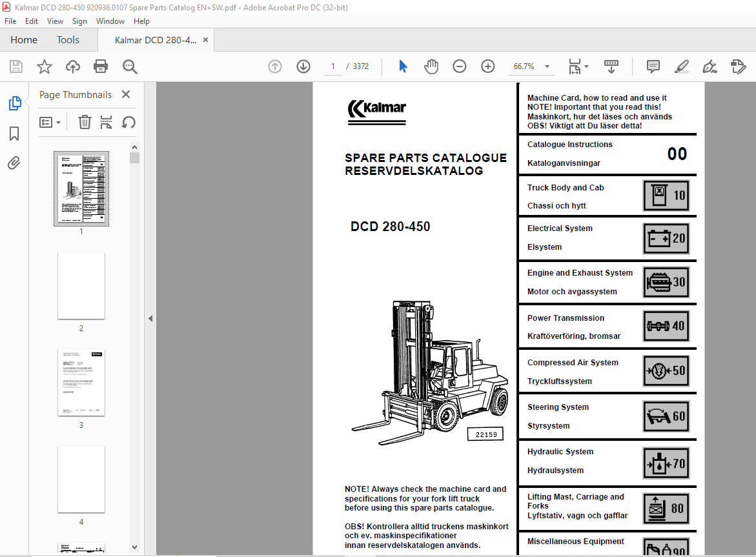Click the upload to cloud icon
Image resolution: width=756 pixels, height=557 pixels.
point(73,66)
